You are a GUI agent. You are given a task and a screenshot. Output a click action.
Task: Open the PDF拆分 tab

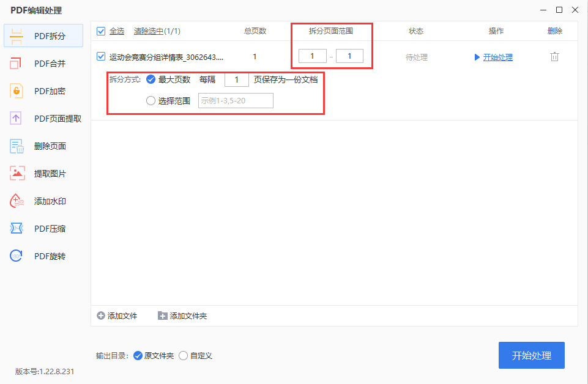click(43, 36)
